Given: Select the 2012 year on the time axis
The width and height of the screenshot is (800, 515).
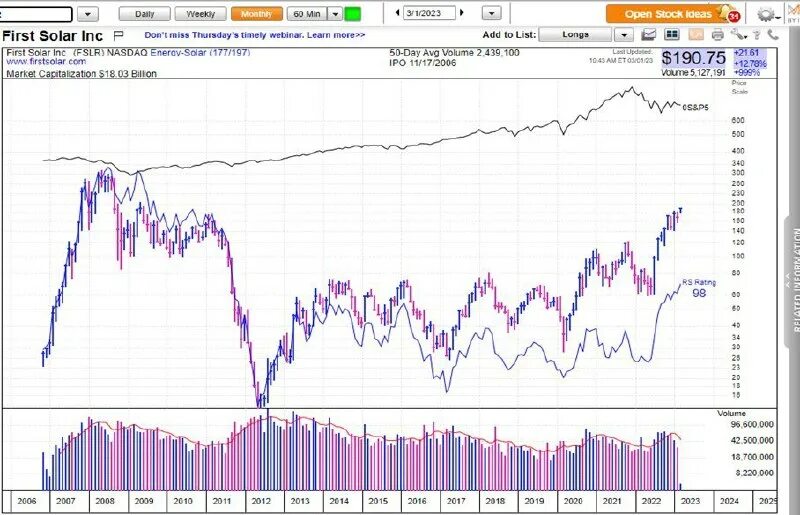Looking at the screenshot, I should [x=261, y=501].
